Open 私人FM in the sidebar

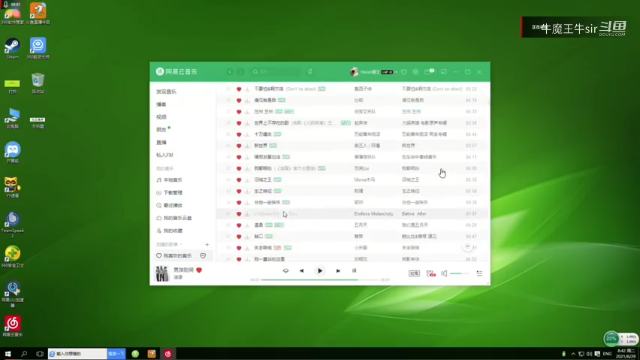[164, 155]
